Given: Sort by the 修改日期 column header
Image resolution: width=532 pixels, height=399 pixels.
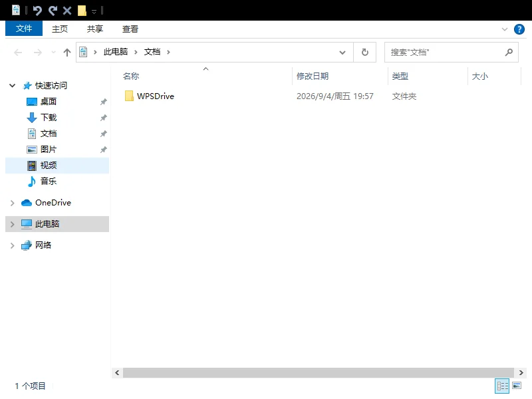Looking at the screenshot, I should pyautogui.click(x=313, y=76).
